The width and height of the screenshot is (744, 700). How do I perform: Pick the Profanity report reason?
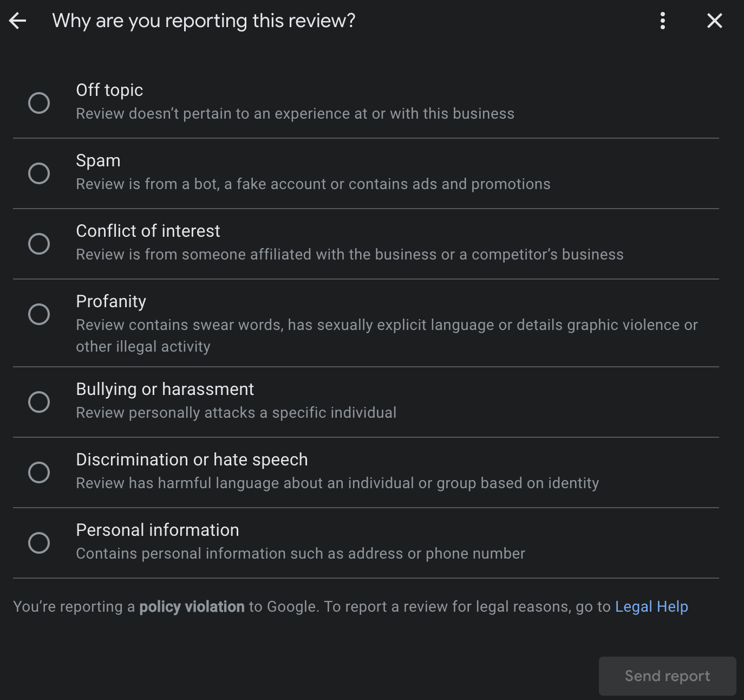point(38,314)
